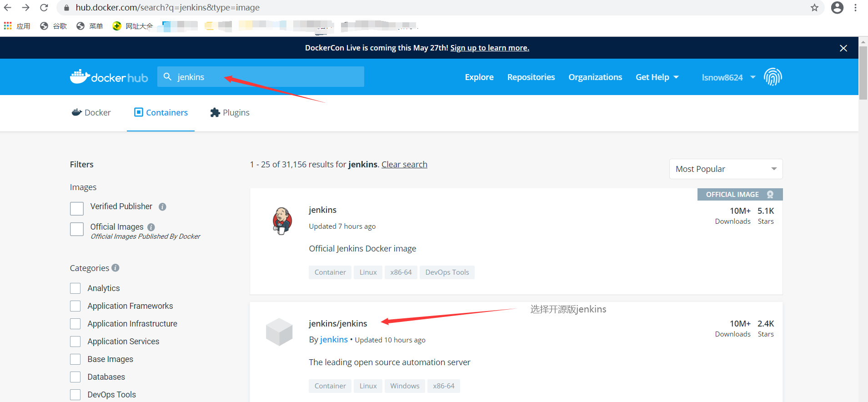The width and height of the screenshot is (868, 402).
Task: Switch to the Containers tab
Action: 161,112
